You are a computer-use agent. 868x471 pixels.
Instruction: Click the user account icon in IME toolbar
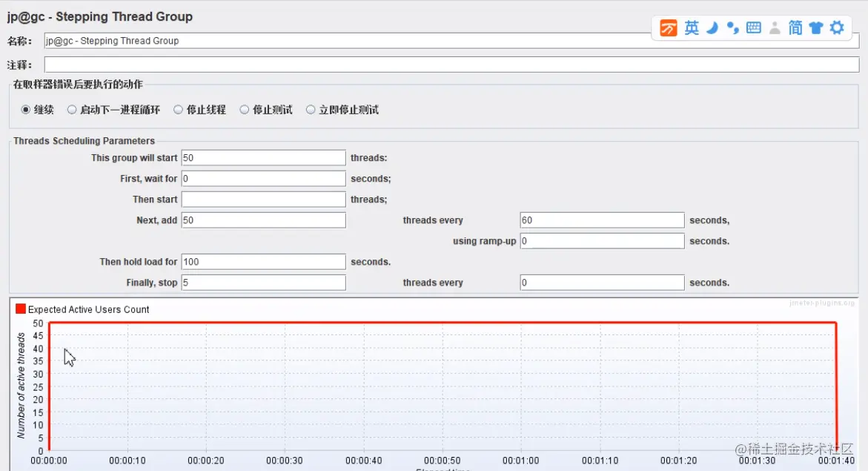point(775,27)
